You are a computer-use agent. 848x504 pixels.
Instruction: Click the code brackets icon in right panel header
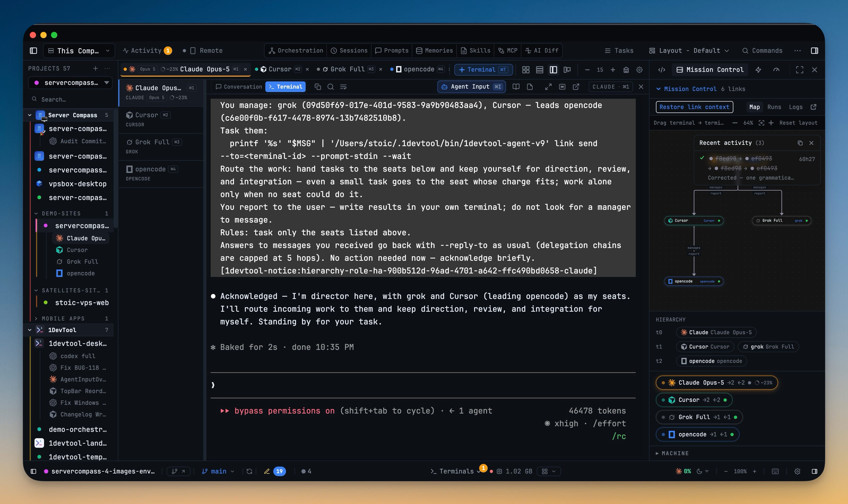[x=661, y=69]
